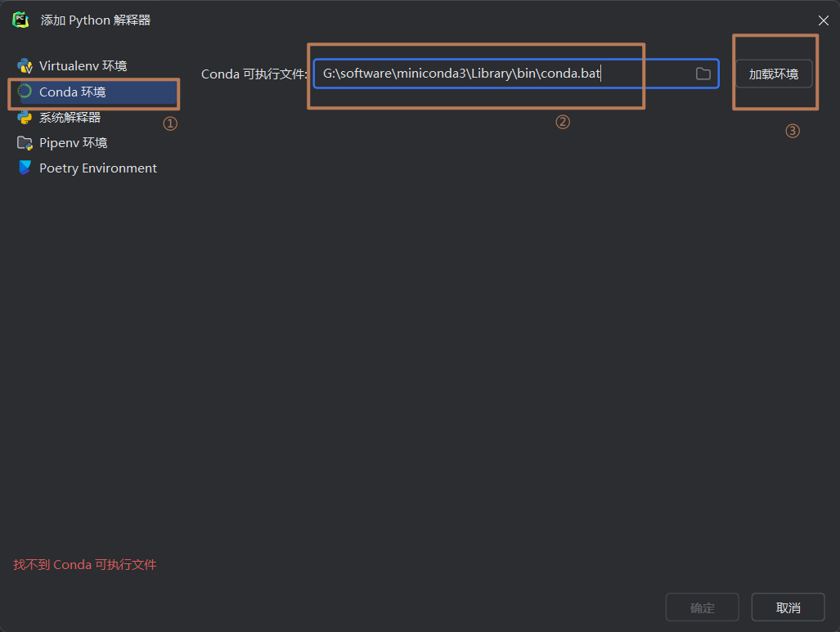840x632 pixels.
Task: Switch to Poetry Environment option
Action: 98,168
